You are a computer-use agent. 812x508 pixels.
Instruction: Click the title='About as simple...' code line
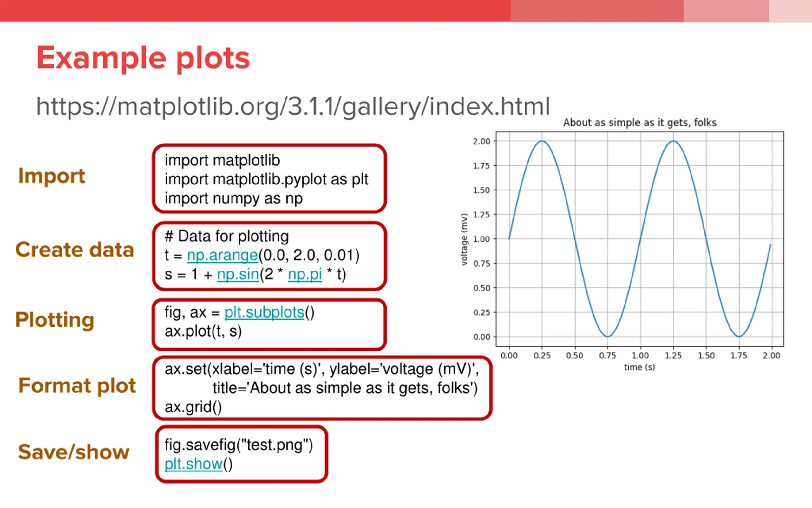click(x=345, y=388)
